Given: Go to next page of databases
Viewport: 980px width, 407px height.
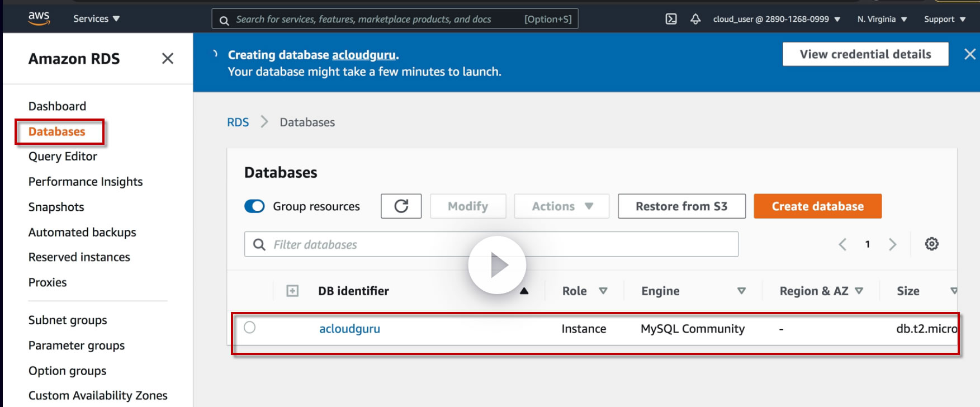Looking at the screenshot, I should click(893, 244).
